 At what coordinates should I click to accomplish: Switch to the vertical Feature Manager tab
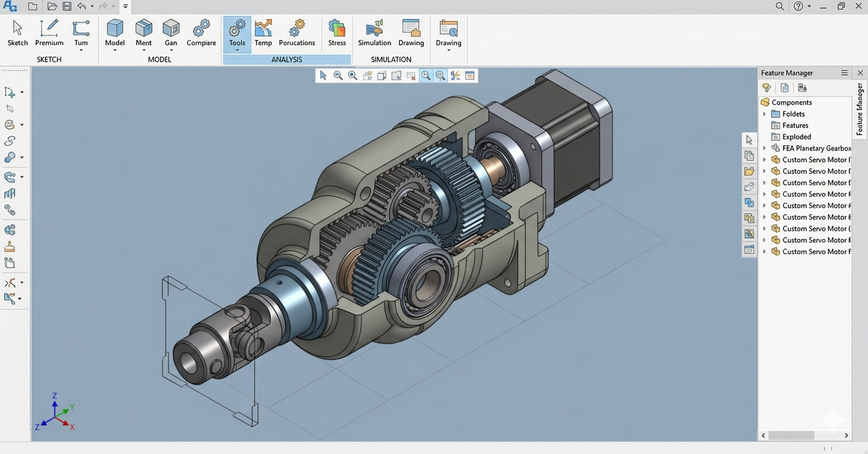tap(859, 109)
